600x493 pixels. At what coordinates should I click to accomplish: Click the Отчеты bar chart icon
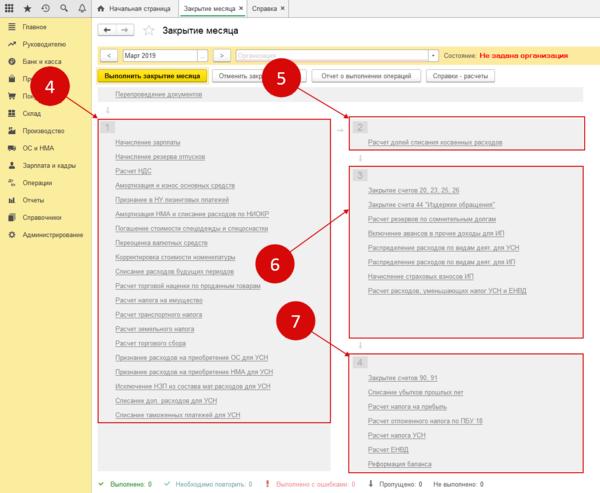(12, 200)
